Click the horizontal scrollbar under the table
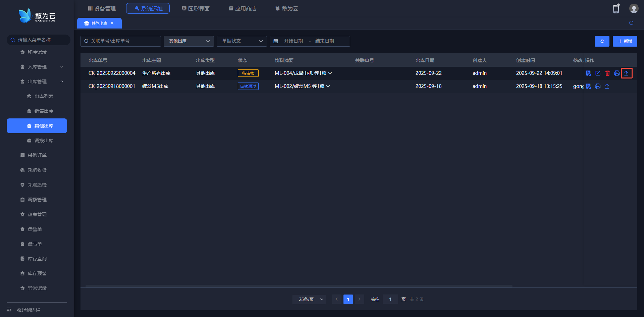This screenshot has width=644, height=317. coord(299,286)
